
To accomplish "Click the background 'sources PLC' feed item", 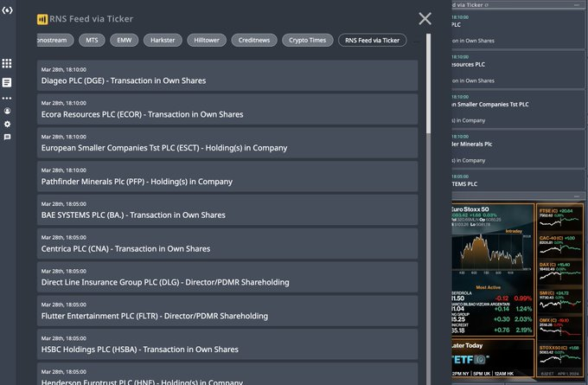I will 518,69.
